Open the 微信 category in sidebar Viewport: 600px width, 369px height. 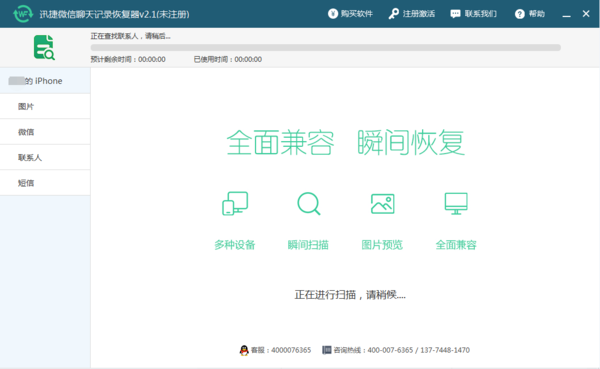coord(45,132)
